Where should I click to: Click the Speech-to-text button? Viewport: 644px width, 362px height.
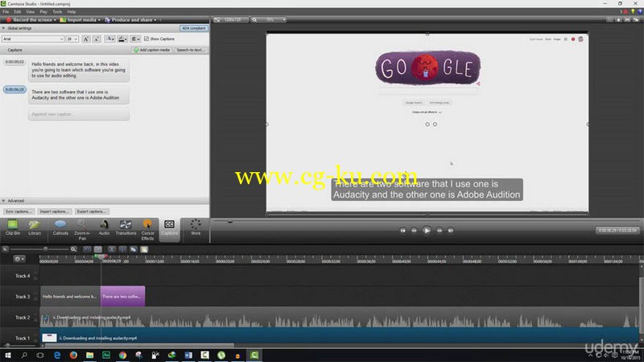(191, 50)
